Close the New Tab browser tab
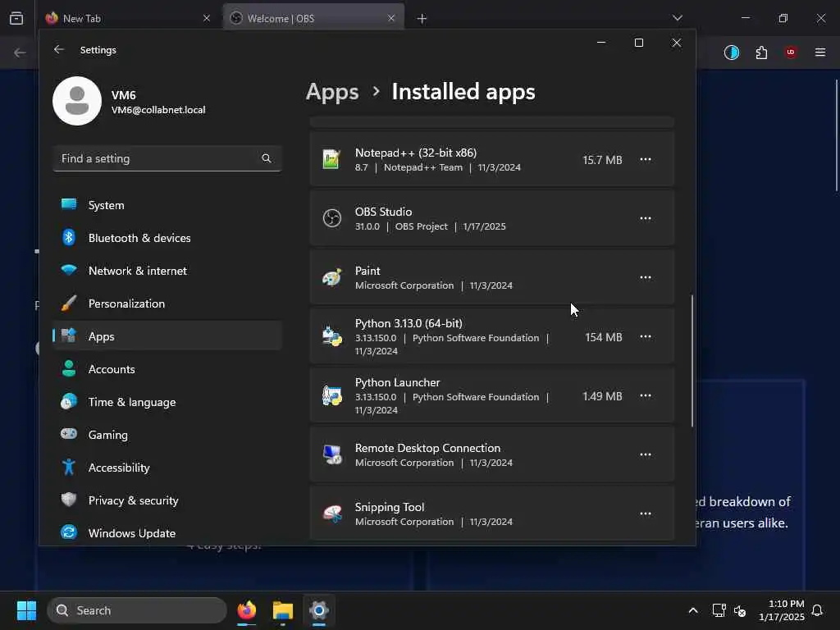Image resolution: width=840 pixels, height=630 pixels. coord(207,18)
